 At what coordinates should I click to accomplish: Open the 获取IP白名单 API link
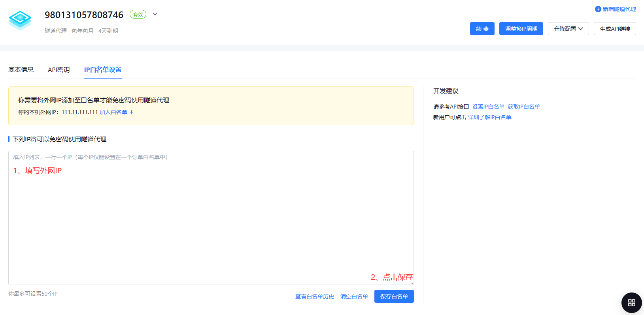click(x=523, y=107)
